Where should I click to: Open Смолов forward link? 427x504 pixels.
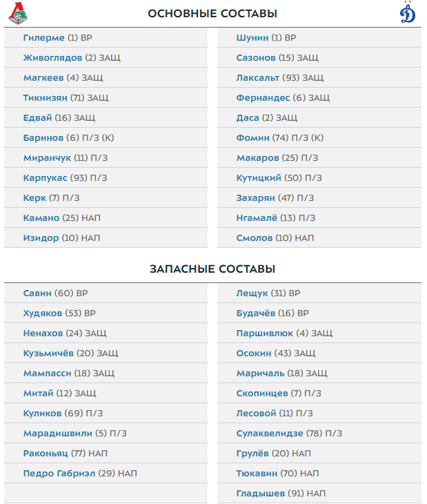pyautogui.click(x=255, y=238)
